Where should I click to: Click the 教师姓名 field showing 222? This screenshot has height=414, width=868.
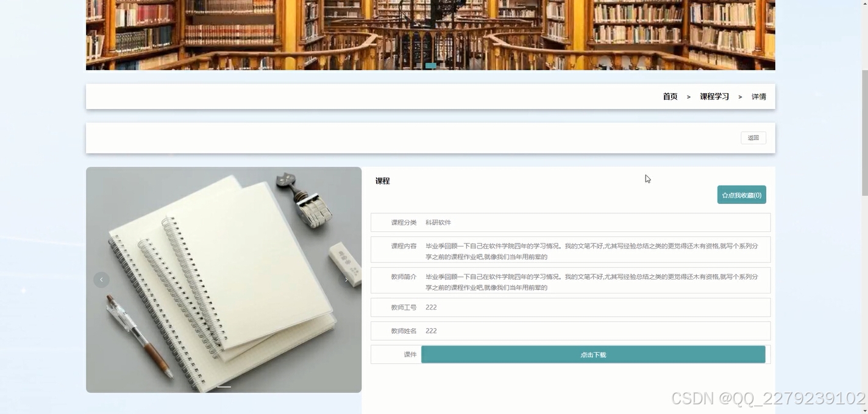pos(431,331)
